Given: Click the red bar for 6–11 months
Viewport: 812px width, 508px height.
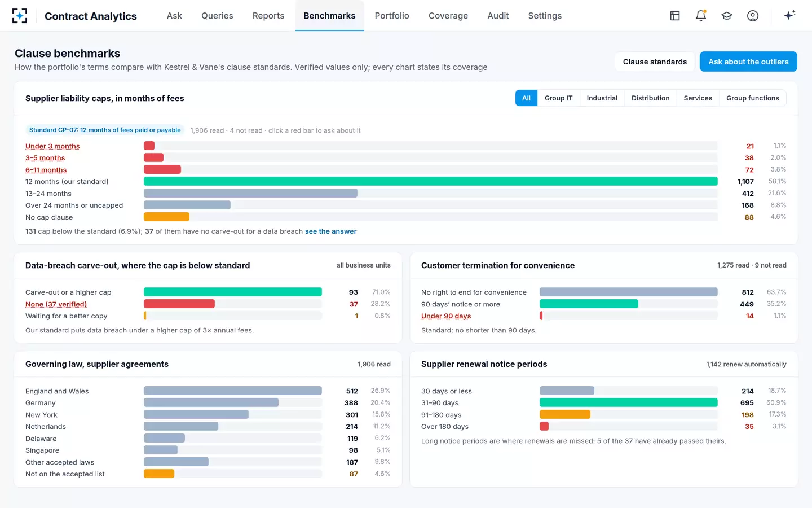Looking at the screenshot, I should coord(162,169).
